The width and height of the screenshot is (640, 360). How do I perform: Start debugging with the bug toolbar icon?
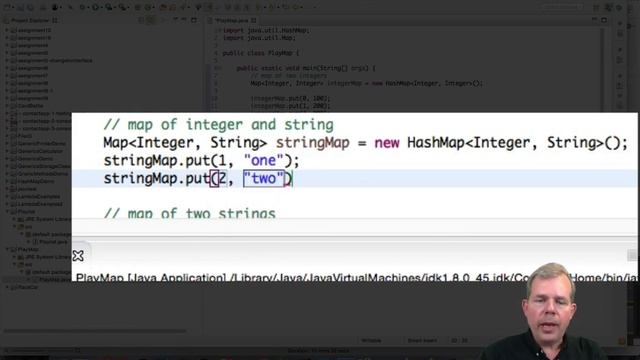[x=82, y=7]
